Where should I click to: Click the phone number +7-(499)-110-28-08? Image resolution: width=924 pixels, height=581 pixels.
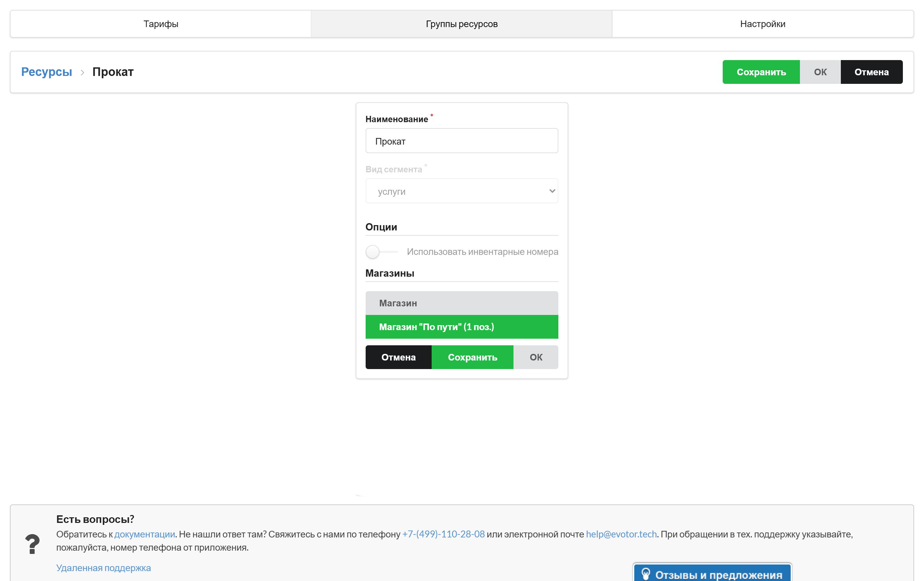[443, 534]
